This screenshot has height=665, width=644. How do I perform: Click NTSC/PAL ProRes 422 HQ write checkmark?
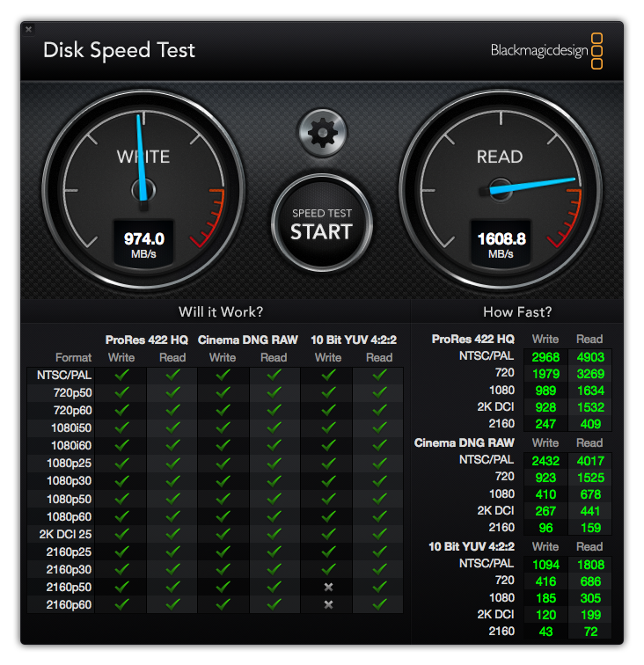[x=121, y=375]
